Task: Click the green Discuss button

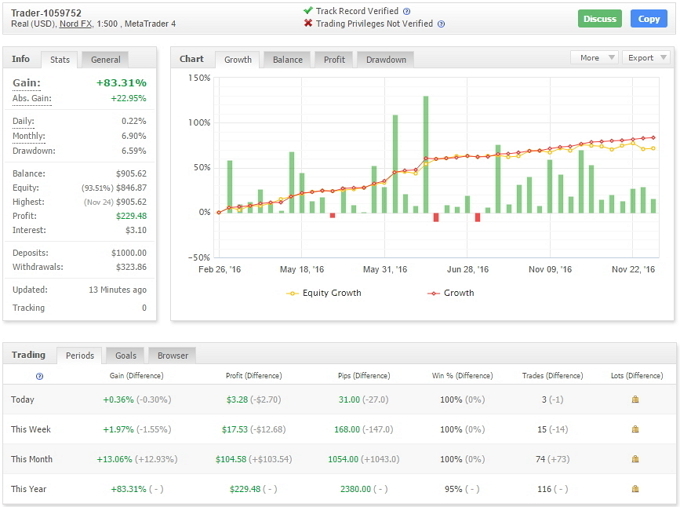Action: [x=600, y=19]
